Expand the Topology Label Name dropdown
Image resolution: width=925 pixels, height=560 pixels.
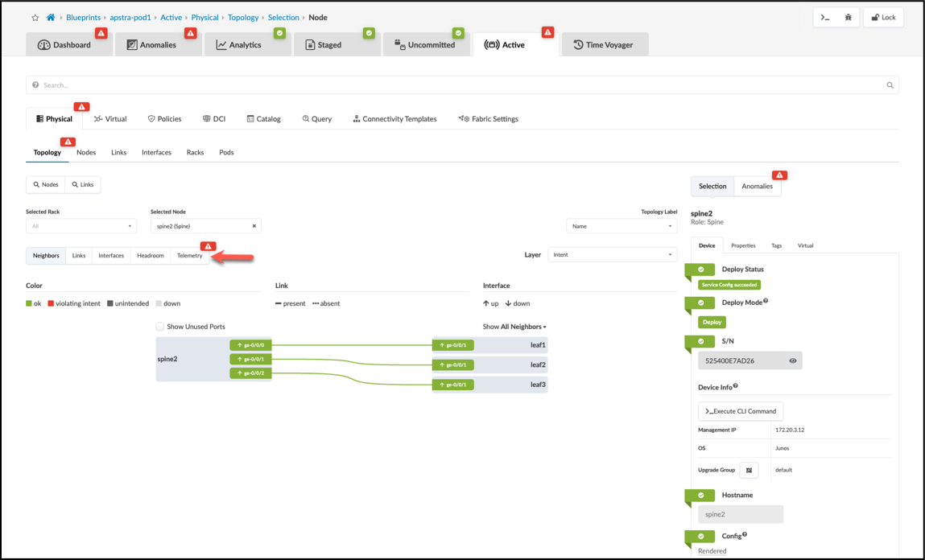coord(621,226)
